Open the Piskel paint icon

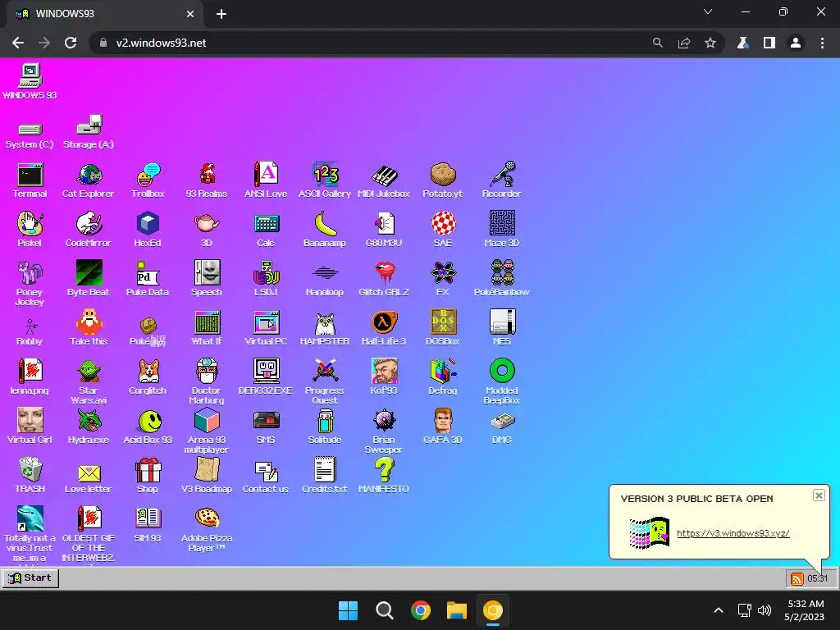[30, 230]
